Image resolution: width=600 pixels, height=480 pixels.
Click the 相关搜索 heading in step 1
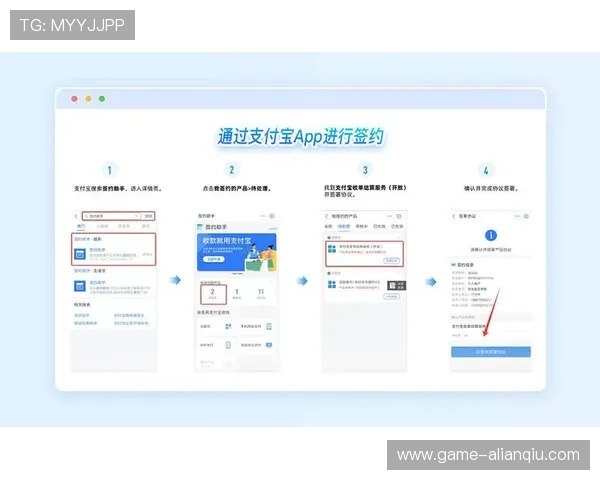tap(82, 305)
